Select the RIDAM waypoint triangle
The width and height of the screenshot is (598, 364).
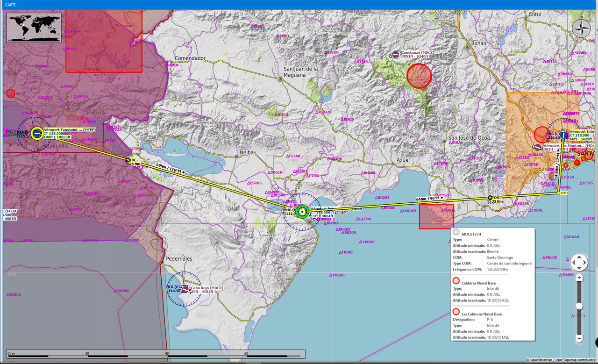[317, 112]
